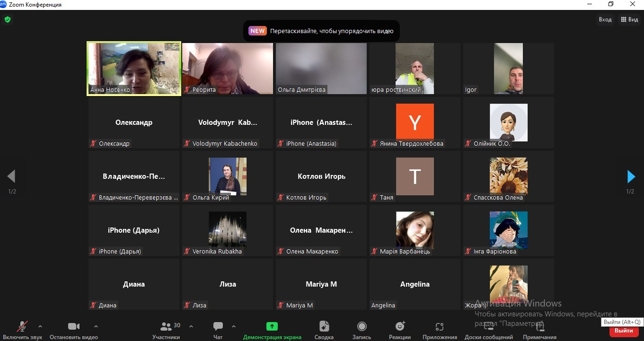Select the iPhone (Дарья) participant tile
The image size is (644, 341).
coord(134,230)
